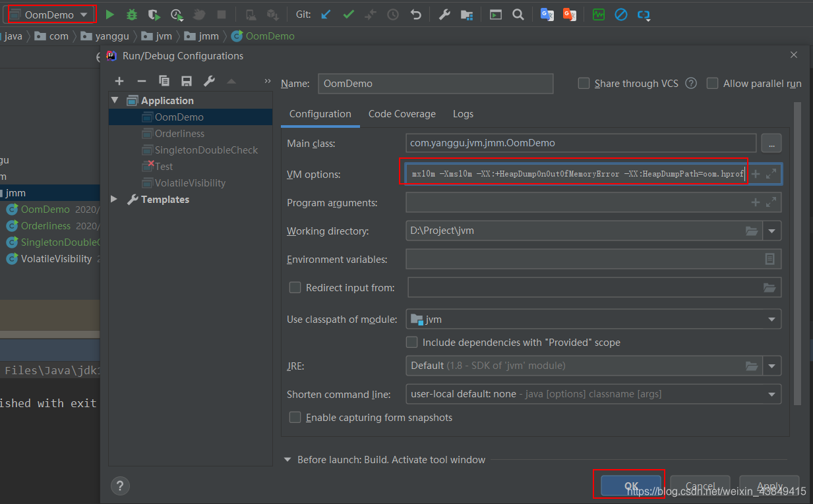Edit templates wrench icon in dialog
The width and height of the screenshot is (813, 504).
(x=209, y=81)
